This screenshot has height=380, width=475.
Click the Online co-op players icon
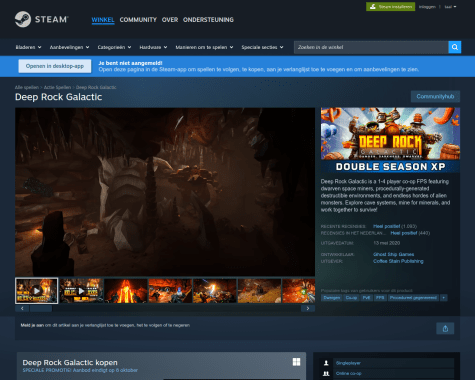tap(326, 374)
